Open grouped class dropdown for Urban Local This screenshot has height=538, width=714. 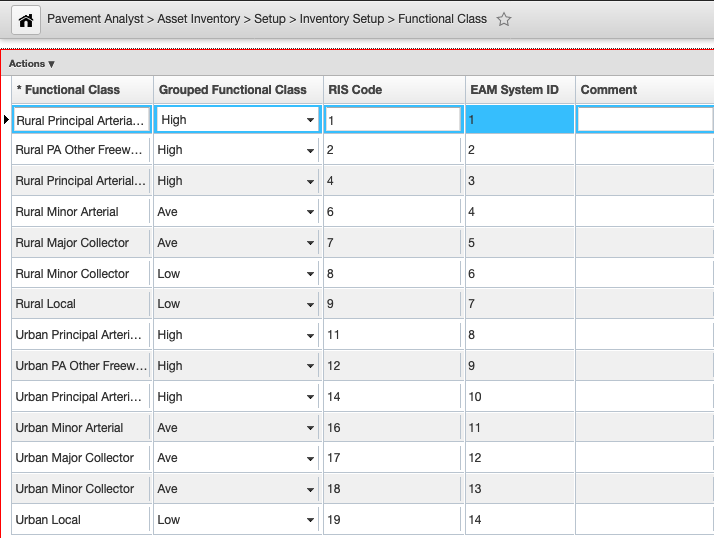tap(311, 520)
